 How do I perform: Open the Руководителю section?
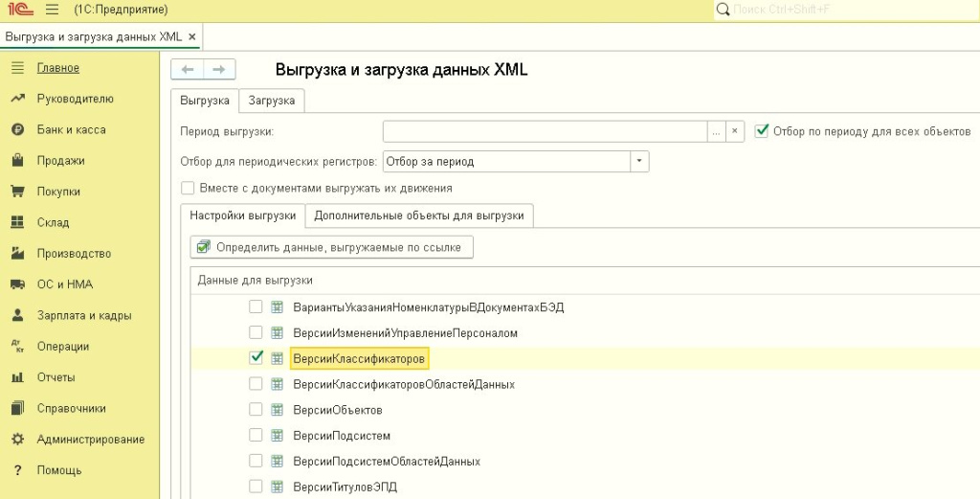pyautogui.click(x=75, y=99)
